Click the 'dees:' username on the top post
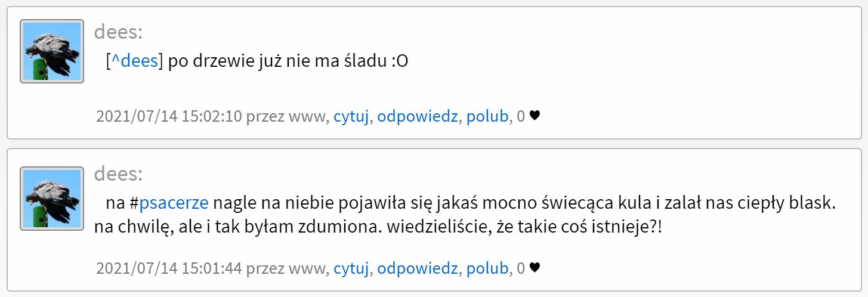868x297 pixels. (x=118, y=32)
